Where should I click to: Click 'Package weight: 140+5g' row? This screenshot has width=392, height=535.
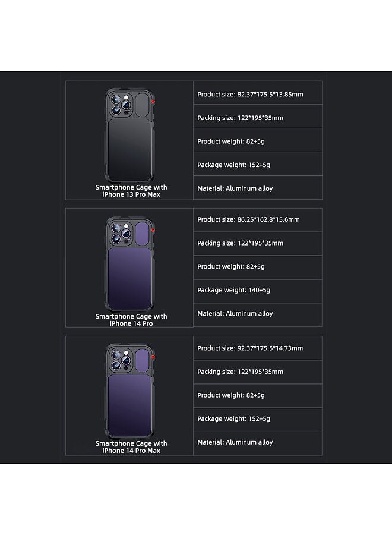click(258, 291)
